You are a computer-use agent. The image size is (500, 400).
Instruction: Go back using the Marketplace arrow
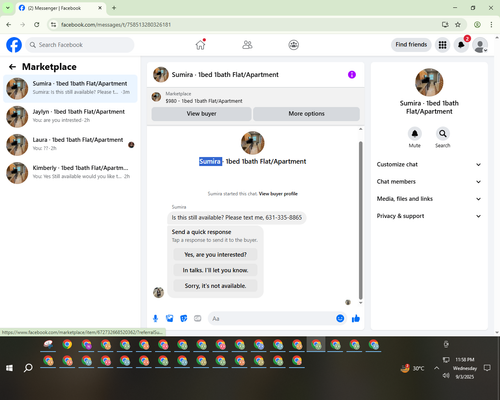point(12,67)
